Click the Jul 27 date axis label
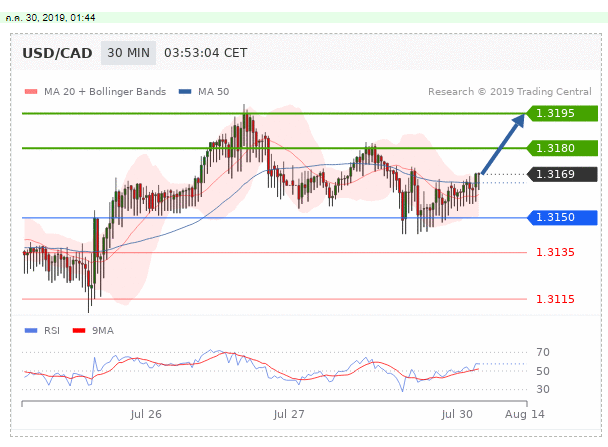The image size is (608, 447). tap(289, 414)
